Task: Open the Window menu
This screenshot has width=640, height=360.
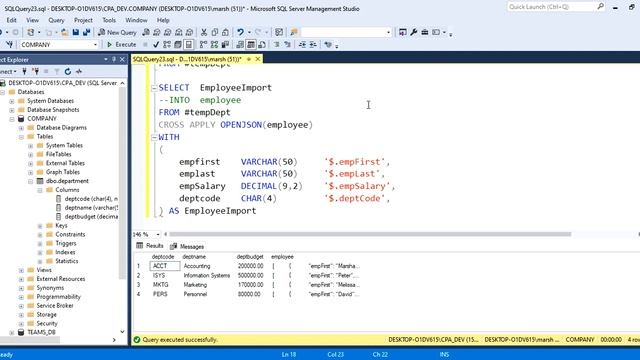Action: [136, 20]
